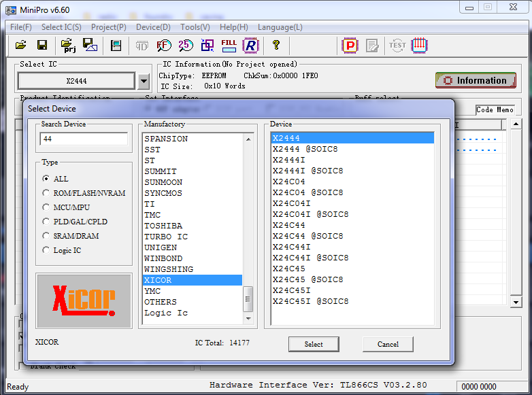
Task: Select OTHERS in Manufactory list
Action: [193, 302]
